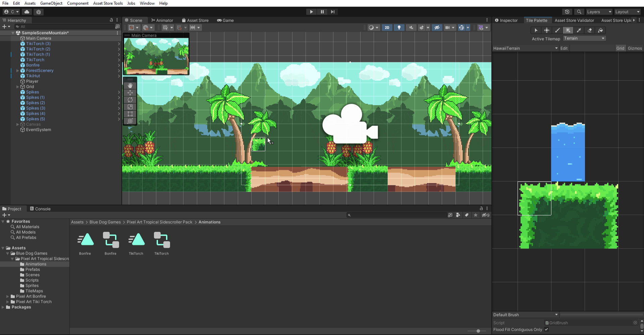This screenshot has width=644, height=335.
Task: Open Unity Version Control icon in toolbar
Action: 39,12
